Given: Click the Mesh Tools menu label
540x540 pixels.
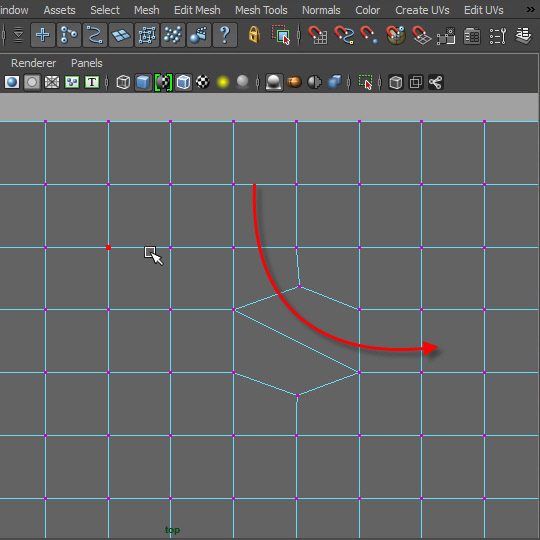Looking at the screenshot, I should (261, 10).
